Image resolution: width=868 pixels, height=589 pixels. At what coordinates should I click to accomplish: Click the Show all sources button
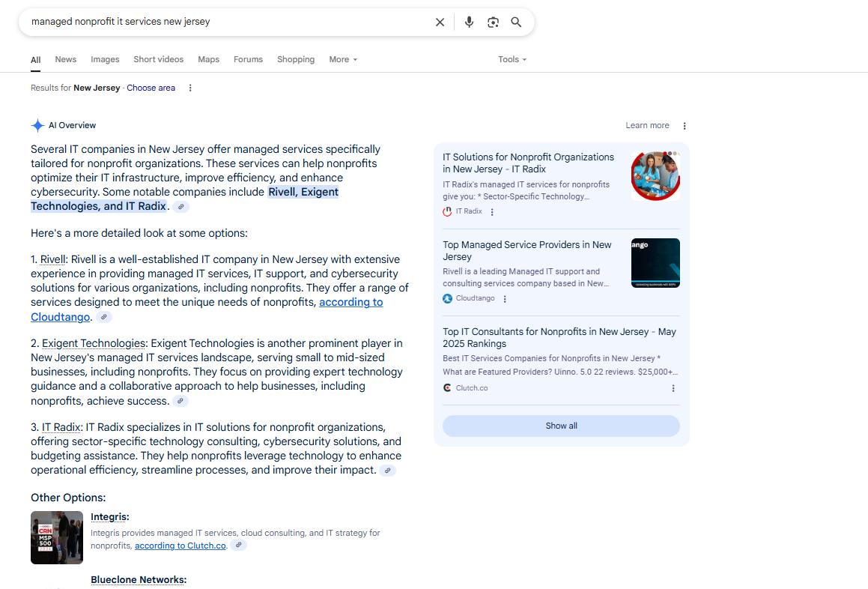(561, 426)
